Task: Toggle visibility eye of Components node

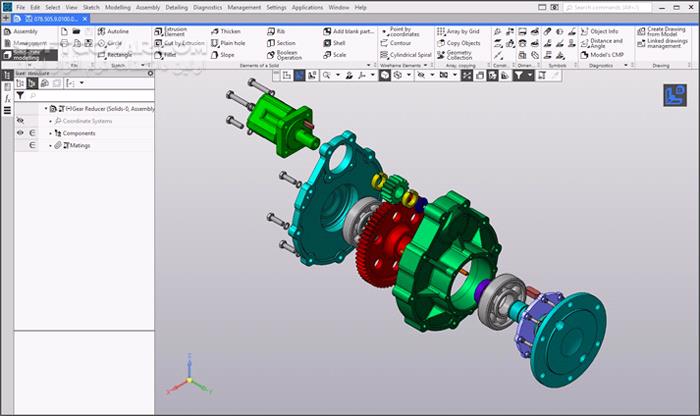Action: click(x=20, y=133)
